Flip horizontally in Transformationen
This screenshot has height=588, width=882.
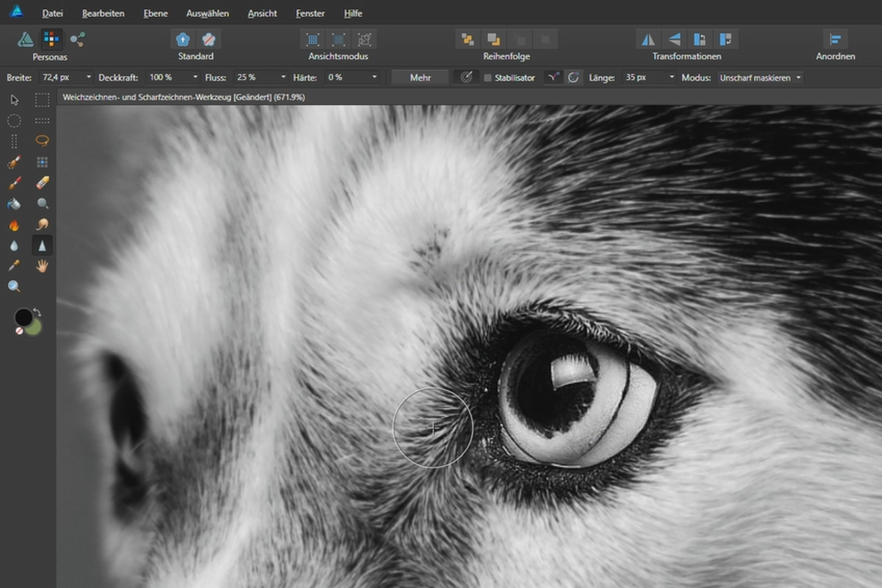tap(648, 39)
